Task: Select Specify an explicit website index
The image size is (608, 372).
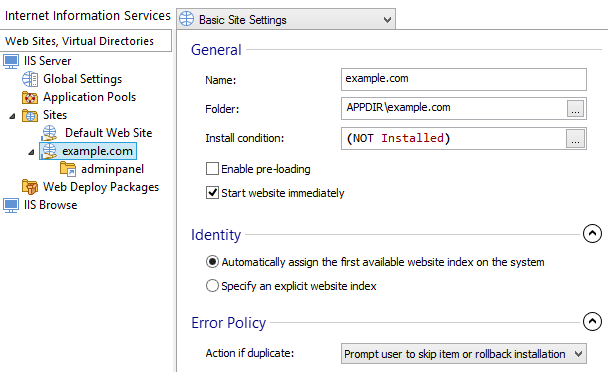Action: coord(212,286)
